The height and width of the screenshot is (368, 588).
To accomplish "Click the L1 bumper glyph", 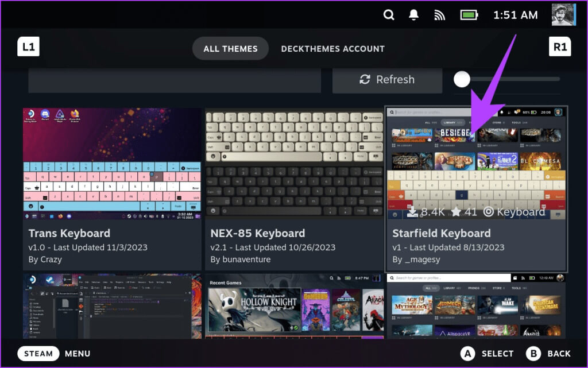I will coord(29,47).
